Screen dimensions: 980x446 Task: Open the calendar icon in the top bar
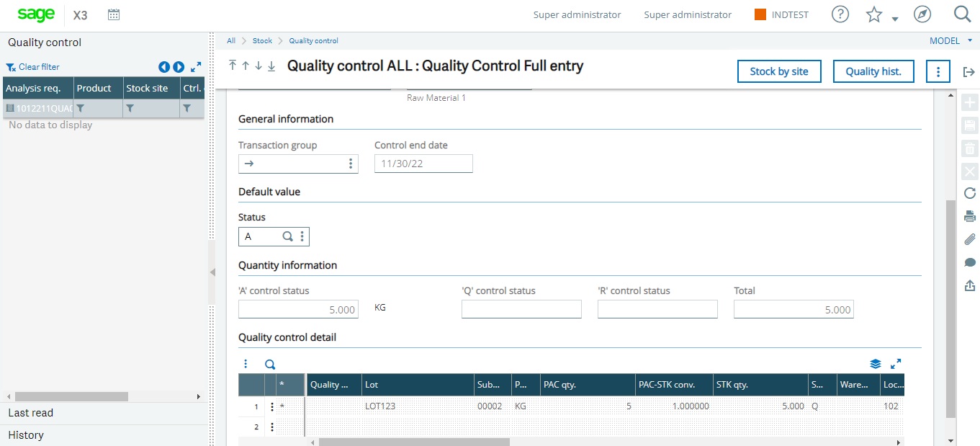[113, 14]
